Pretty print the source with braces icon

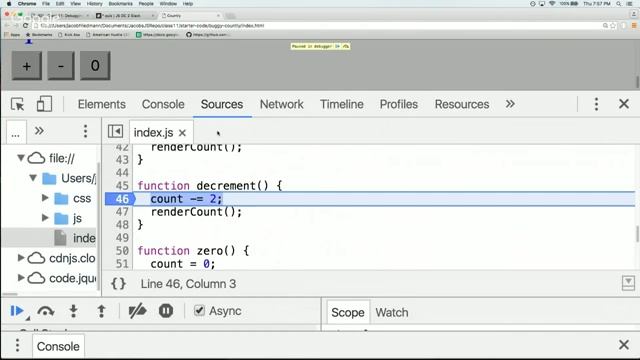(x=118, y=284)
